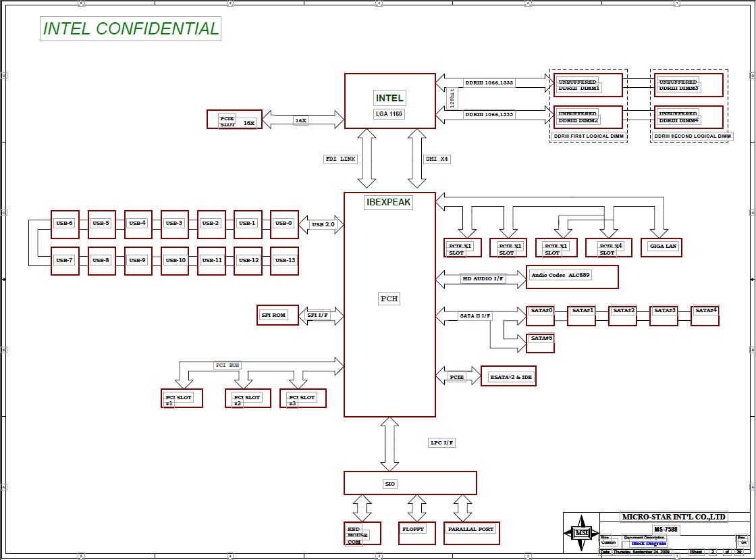Select the Thursday, September 24, 2009 date
This screenshot has height=560, width=756.
tap(641, 551)
